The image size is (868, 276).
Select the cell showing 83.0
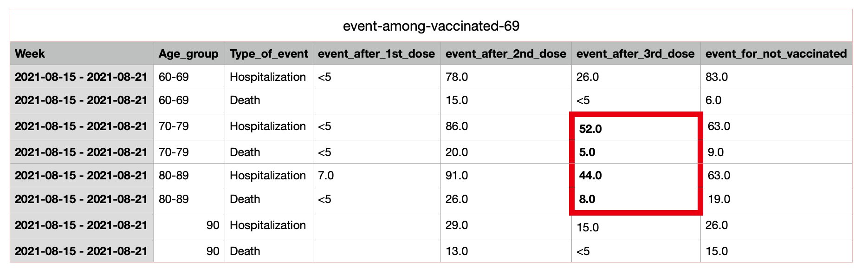click(x=717, y=77)
